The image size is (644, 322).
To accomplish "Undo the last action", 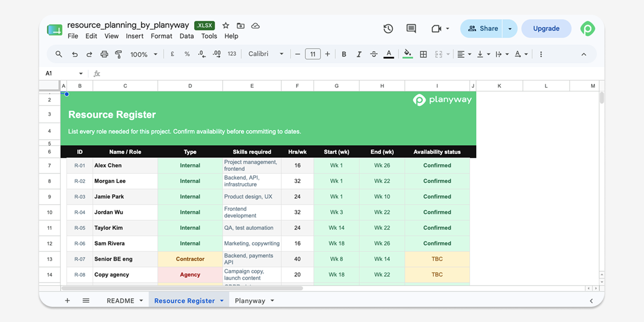I will 75,54.
